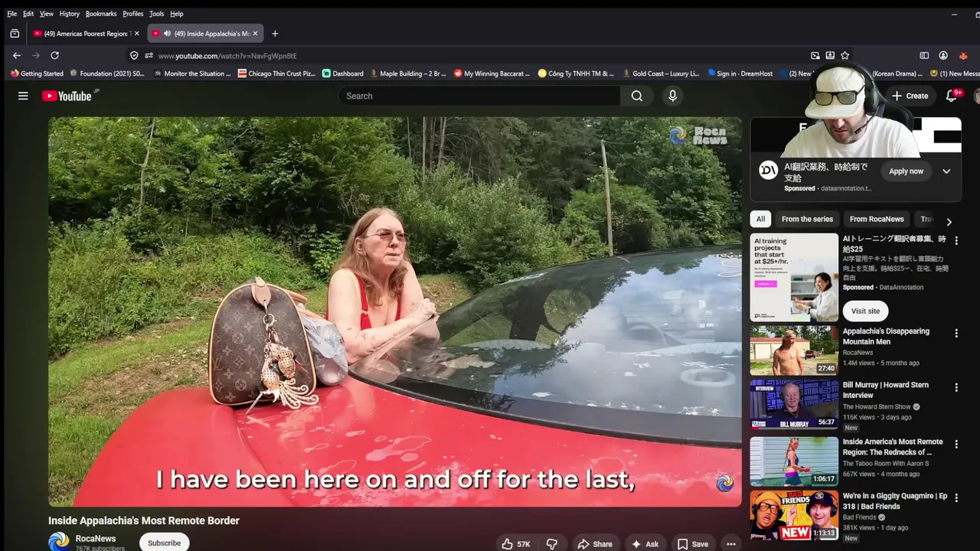This screenshot has width=980, height=551.
Task: Open the Bookmarks menu
Action: 101,14
